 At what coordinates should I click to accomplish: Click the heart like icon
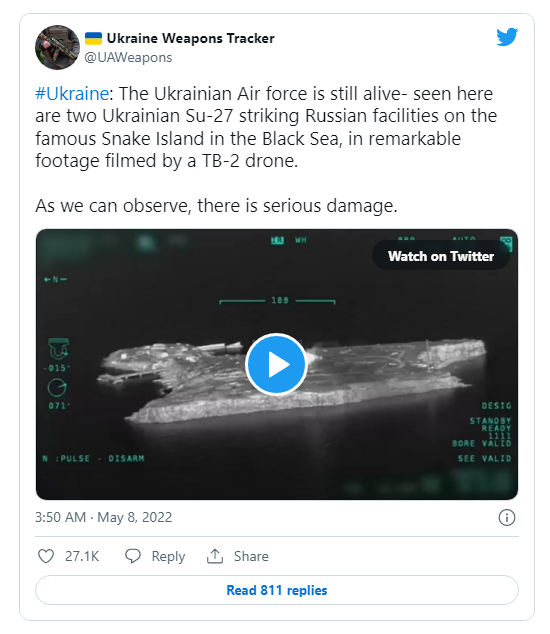[46, 556]
